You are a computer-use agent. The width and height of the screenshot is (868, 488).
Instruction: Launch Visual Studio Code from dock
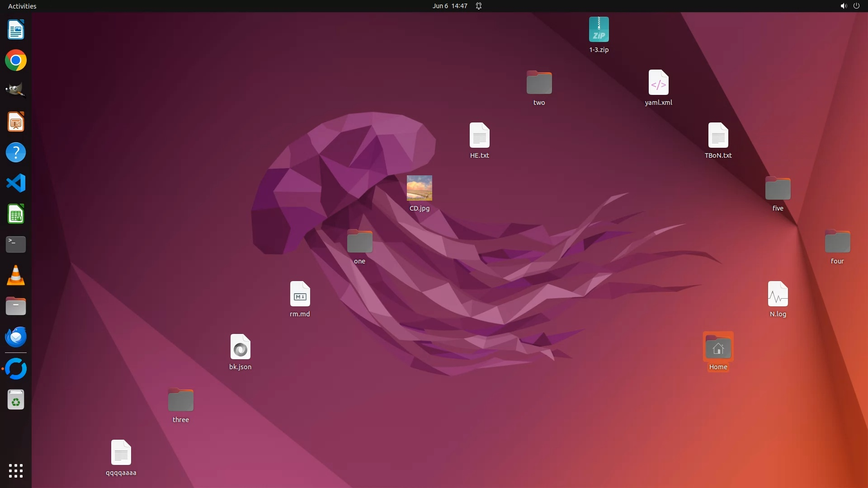pos(16,183)
